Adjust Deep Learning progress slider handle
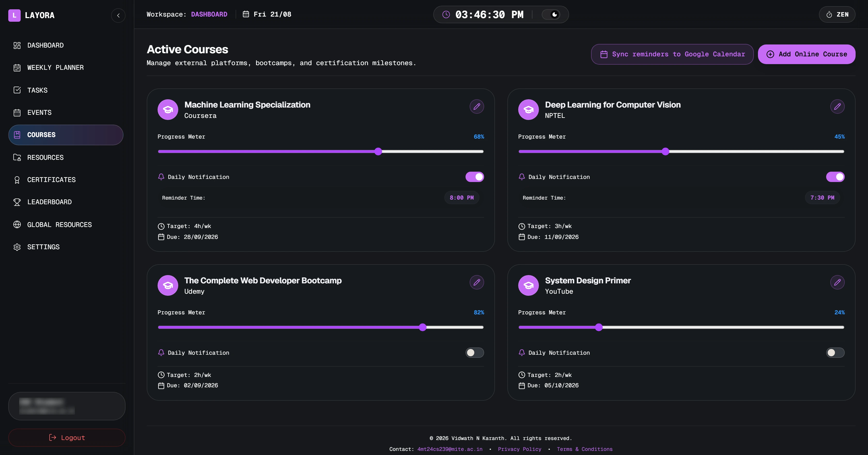Screen dimensions: 868x455 (665, 151)
